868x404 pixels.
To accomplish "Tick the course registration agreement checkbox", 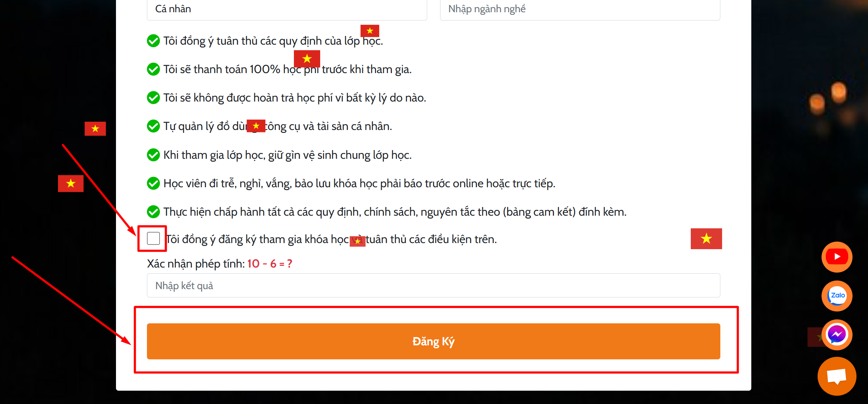I will (153, 238).
